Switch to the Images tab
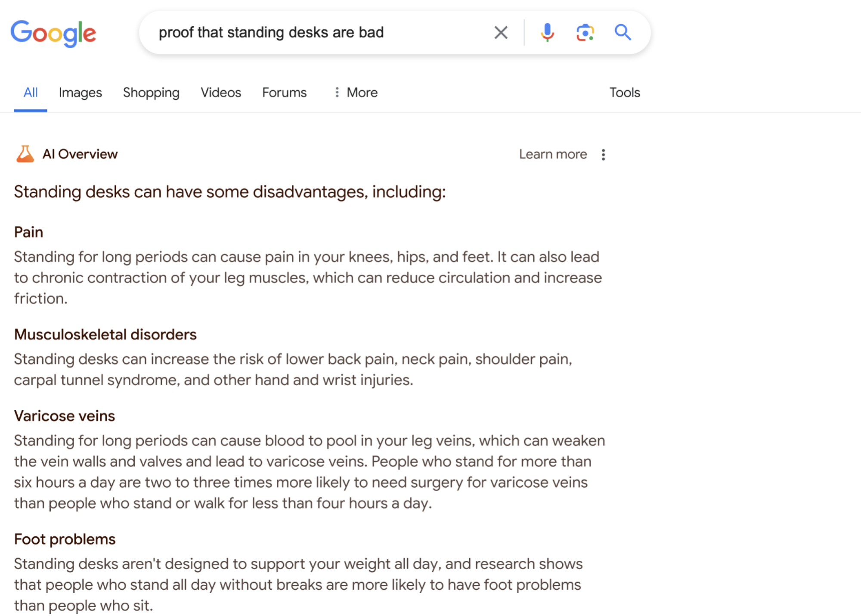The image size is (861, 616). point(80,92)
